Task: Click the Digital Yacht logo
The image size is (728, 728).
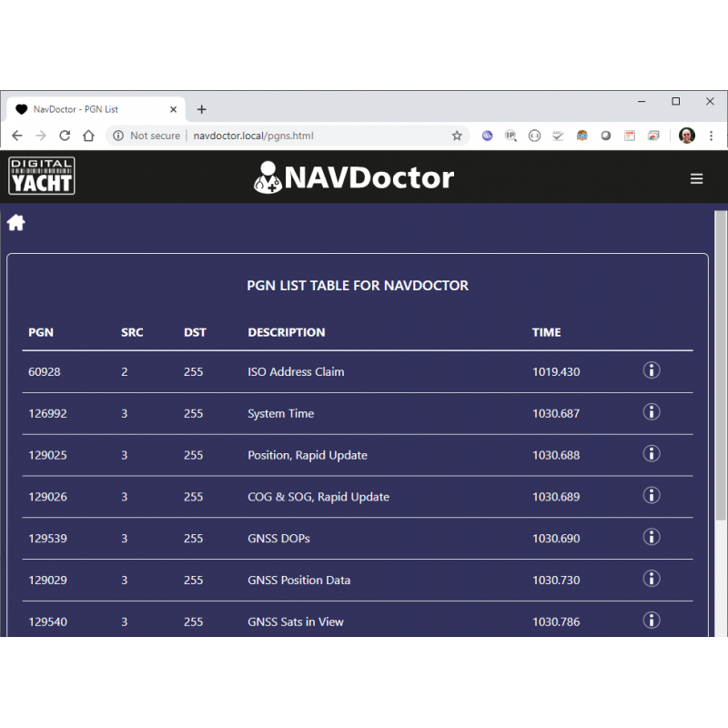Action: click(42, 176)
